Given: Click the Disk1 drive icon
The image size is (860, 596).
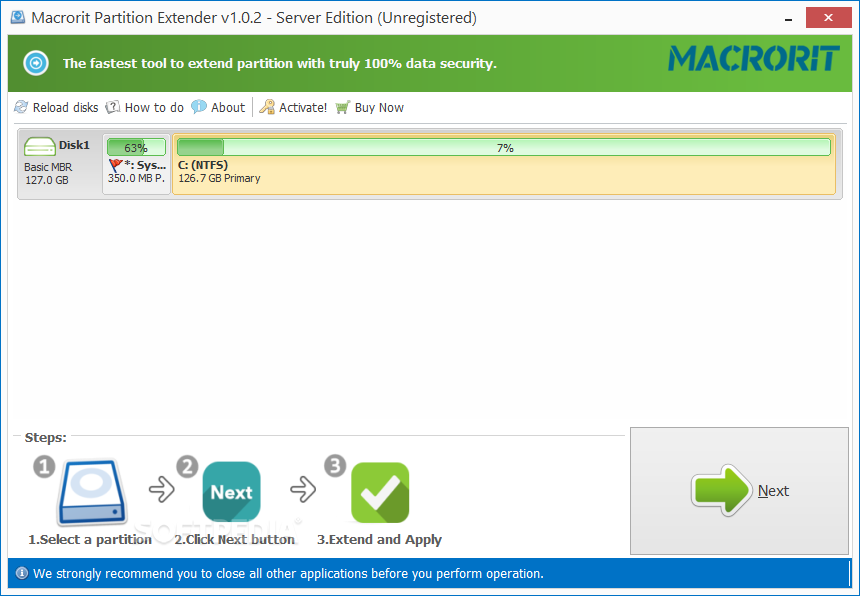Looking at the screenshot, I should tap(39, 146).
